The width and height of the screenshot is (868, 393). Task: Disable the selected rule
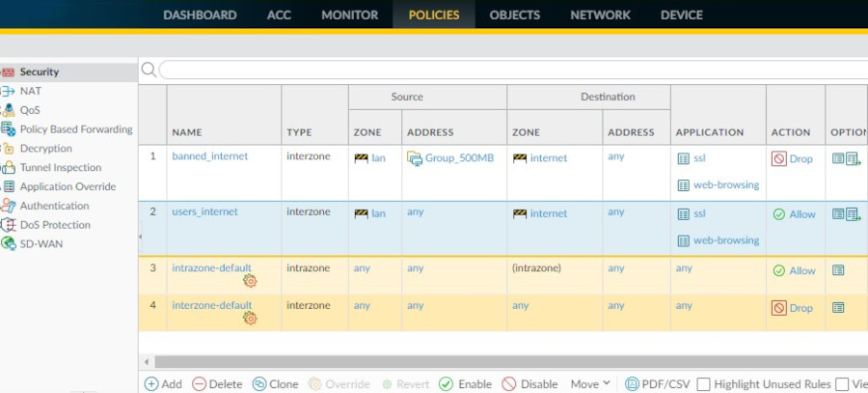[529, 384]
